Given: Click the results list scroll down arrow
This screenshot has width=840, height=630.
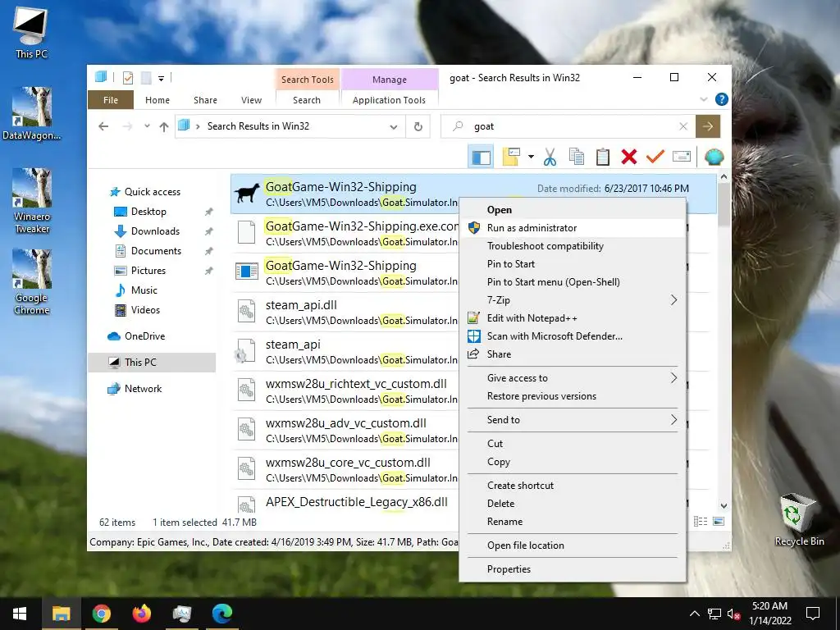Looking at the screenshot, I should pyautogui.click(x=724, y=505).
